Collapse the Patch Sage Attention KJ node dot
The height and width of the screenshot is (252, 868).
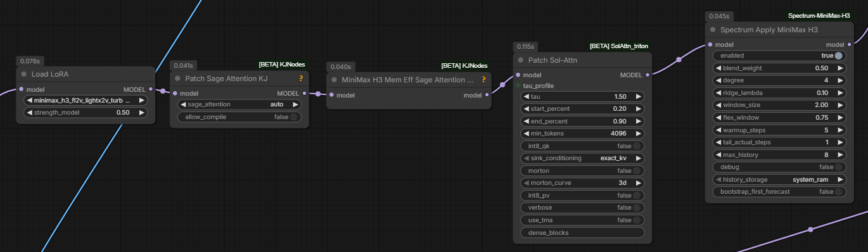click(177, 79)
